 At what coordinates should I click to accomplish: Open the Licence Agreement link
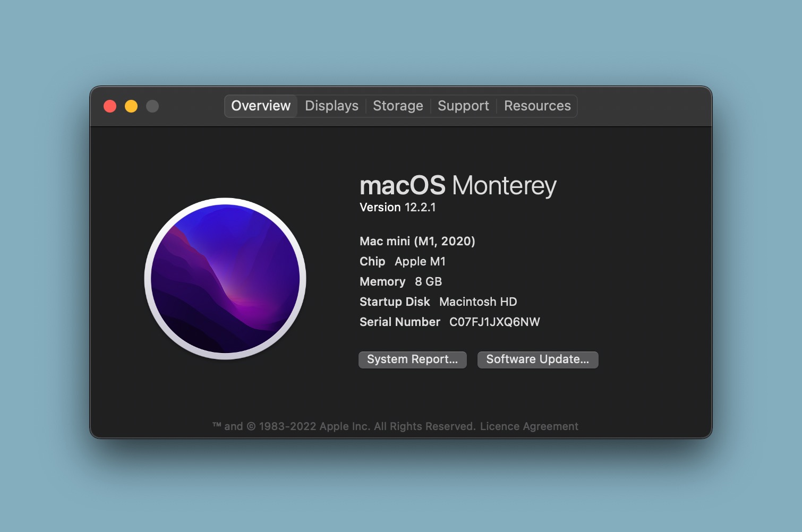coord(529,426)
